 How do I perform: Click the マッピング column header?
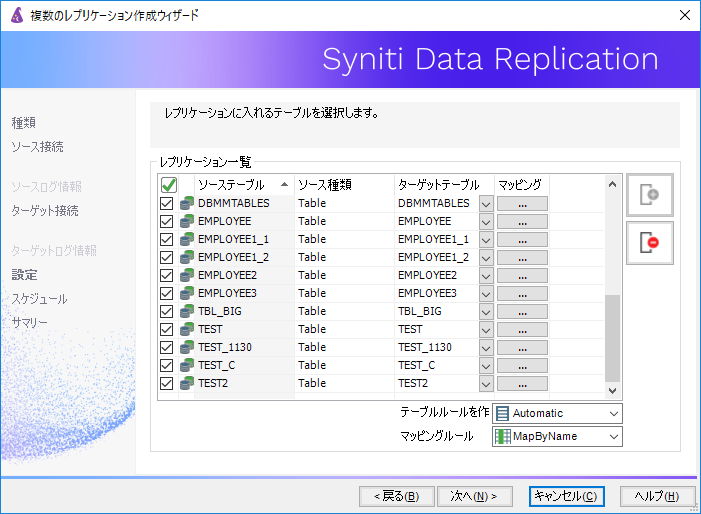tap(521, 185)
